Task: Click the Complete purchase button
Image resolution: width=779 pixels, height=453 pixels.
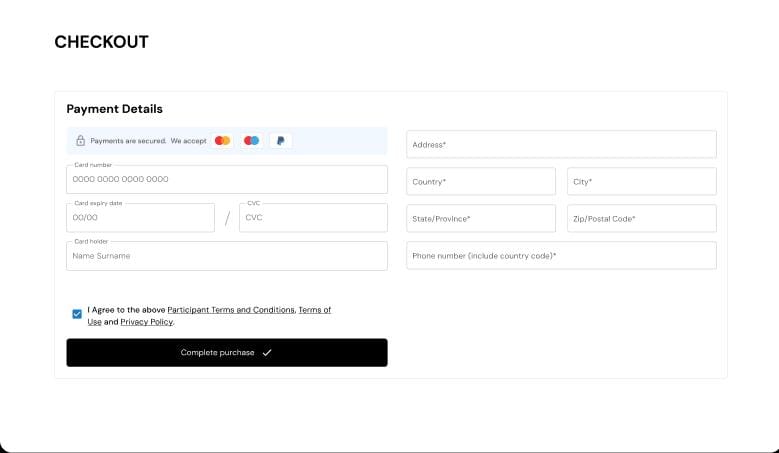Action: (227, 353)
